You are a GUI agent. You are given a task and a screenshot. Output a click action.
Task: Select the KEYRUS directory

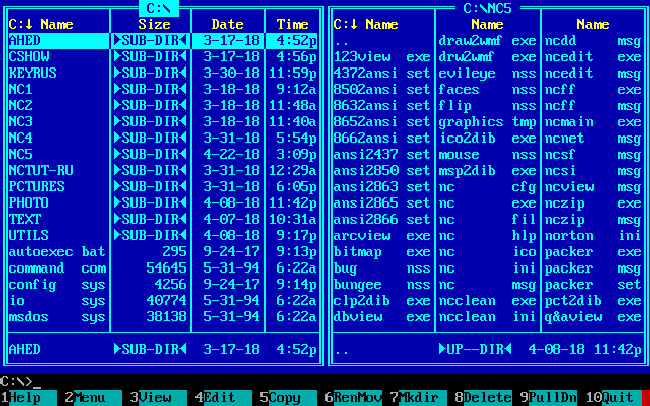(163, 73)
